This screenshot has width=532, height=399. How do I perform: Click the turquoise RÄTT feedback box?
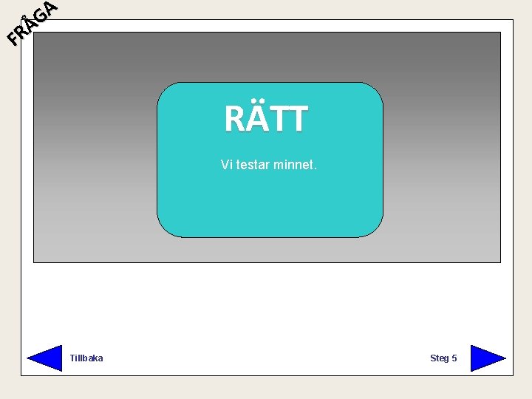[x=270, y=160]
